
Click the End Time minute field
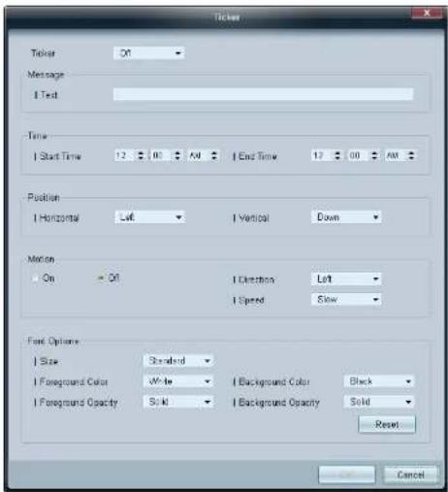point(359,155)
